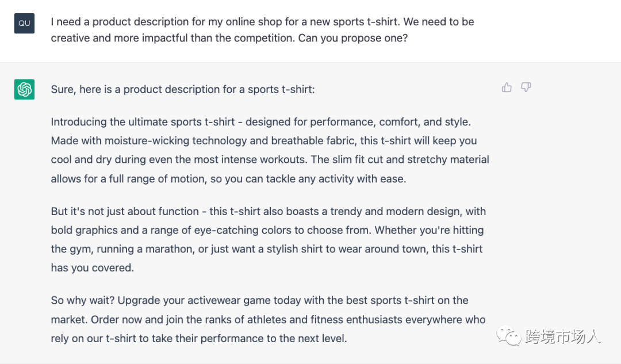Image resolution: width=621 pixels, height=364 pixels.
Task: Click the green ChatGPT logo avatar
Action: [24, 90]
